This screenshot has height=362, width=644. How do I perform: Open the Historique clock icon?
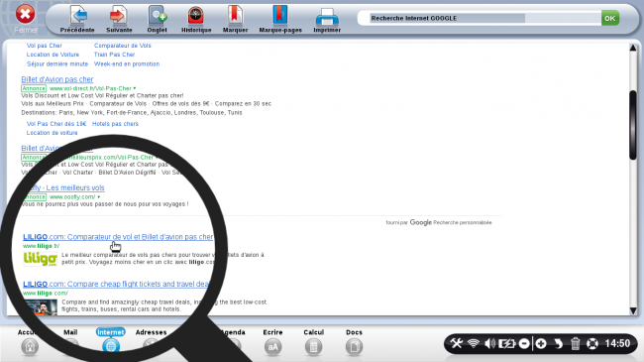point(196,16)
